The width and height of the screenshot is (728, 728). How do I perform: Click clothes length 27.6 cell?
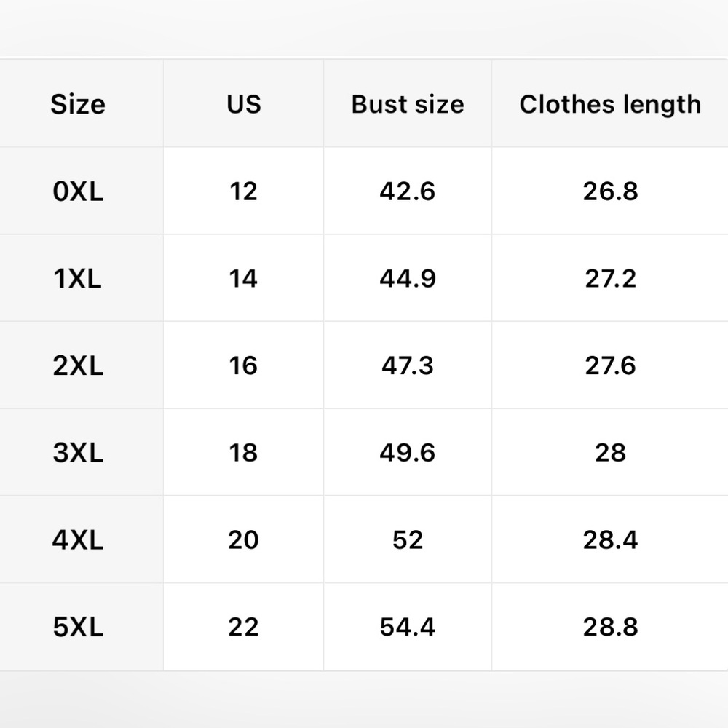(x=610, y=365)
